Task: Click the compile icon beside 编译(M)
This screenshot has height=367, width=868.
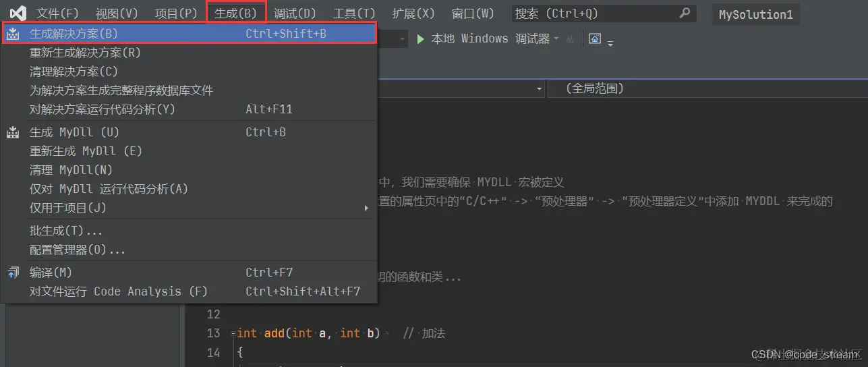Action: click(x=13, y=273)
